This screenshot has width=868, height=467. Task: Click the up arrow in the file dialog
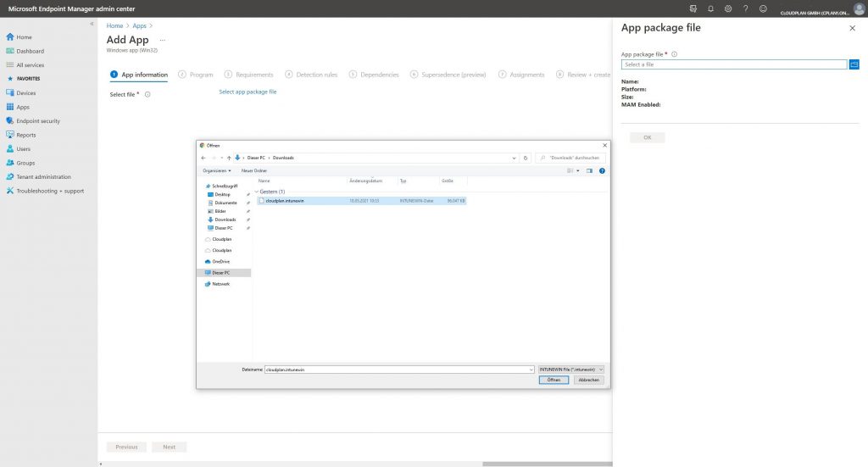[229, 158]
